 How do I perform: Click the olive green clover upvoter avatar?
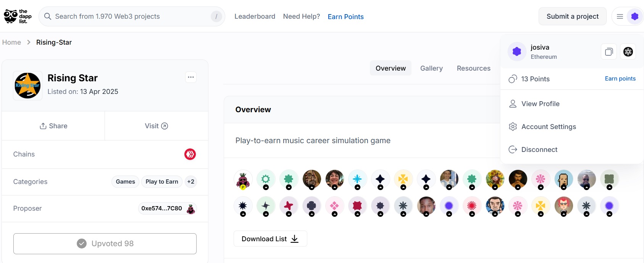[609, 179]
